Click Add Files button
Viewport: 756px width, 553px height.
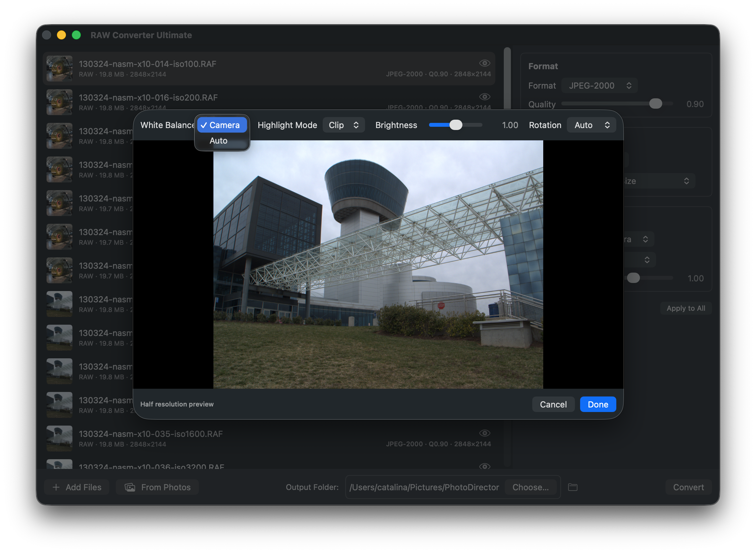coord(77,487)
